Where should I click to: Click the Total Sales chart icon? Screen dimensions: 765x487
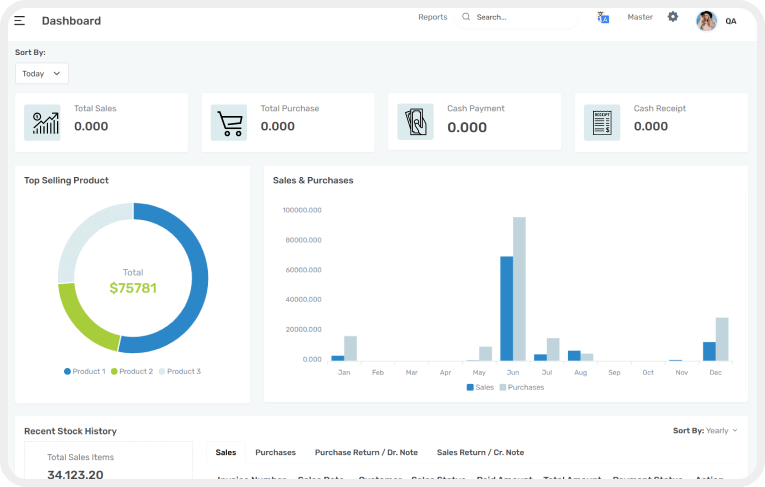coord(43,122)
